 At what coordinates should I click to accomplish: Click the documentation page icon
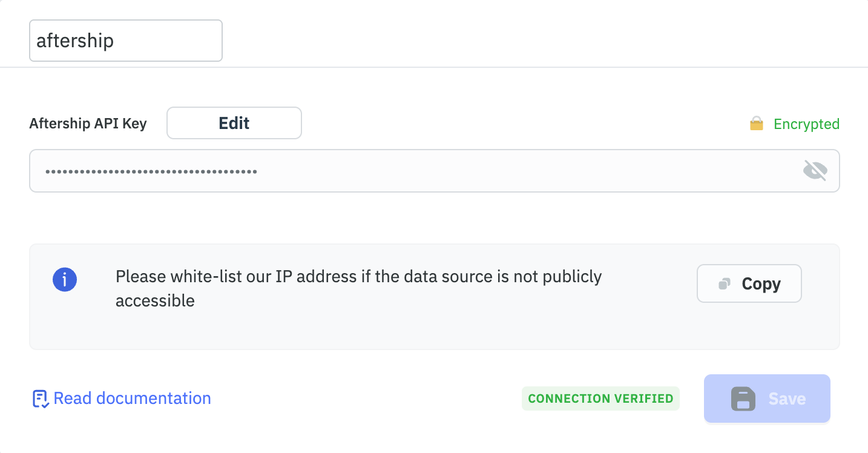pos(41,398)
